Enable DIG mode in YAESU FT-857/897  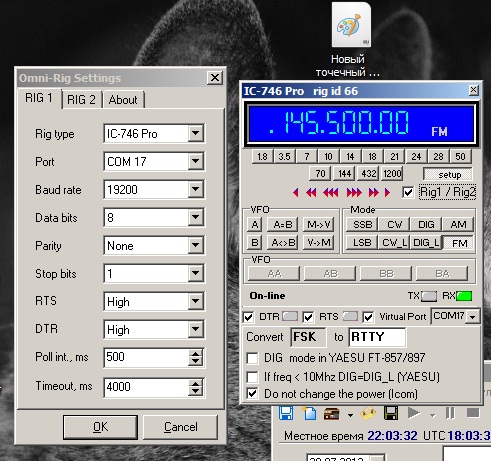[x=252, y=358]
